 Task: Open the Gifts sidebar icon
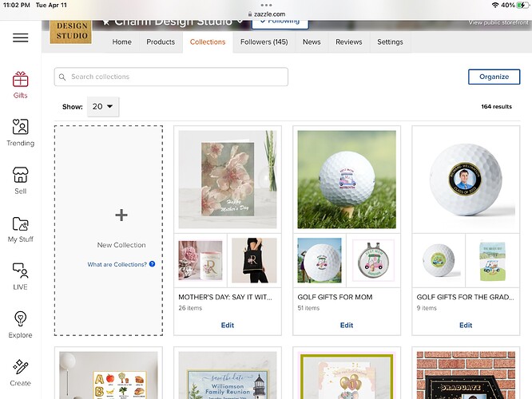tap(20, 85)
